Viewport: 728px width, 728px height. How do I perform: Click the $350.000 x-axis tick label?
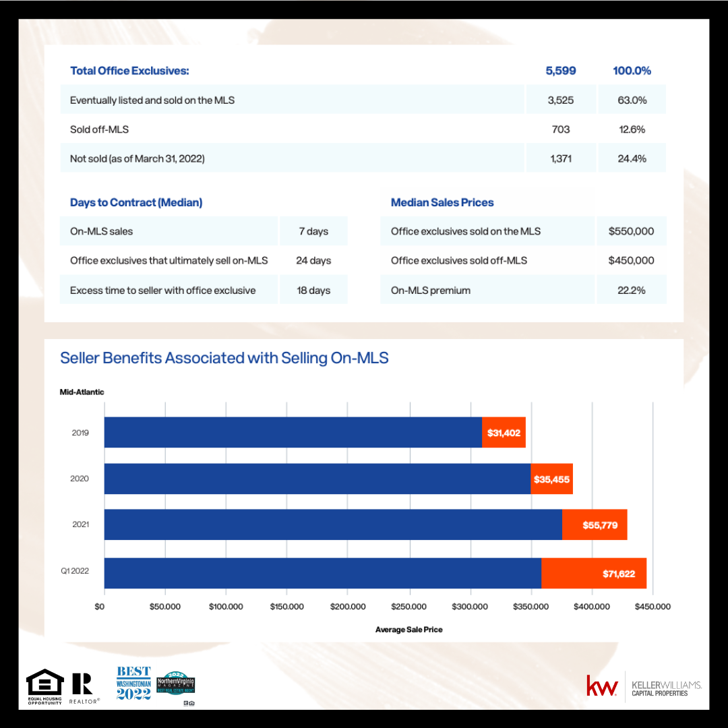530,607
